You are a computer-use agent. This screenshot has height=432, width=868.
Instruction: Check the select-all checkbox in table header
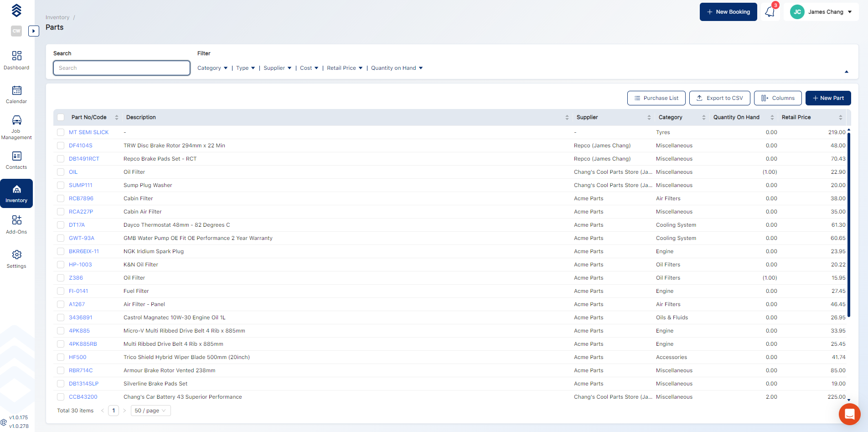coord(61,117)
